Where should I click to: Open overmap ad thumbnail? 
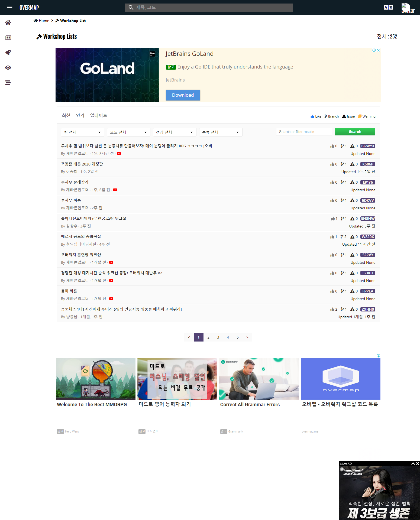[x=341, y=379]
